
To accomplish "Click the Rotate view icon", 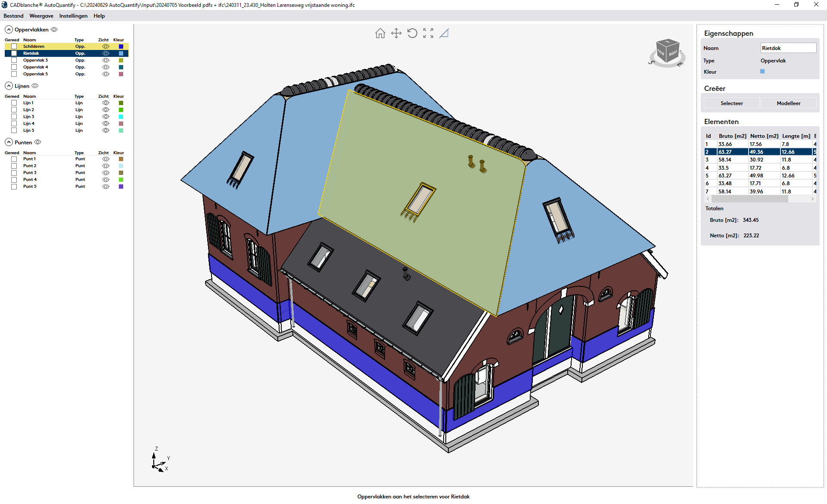I will pos(412,33).
